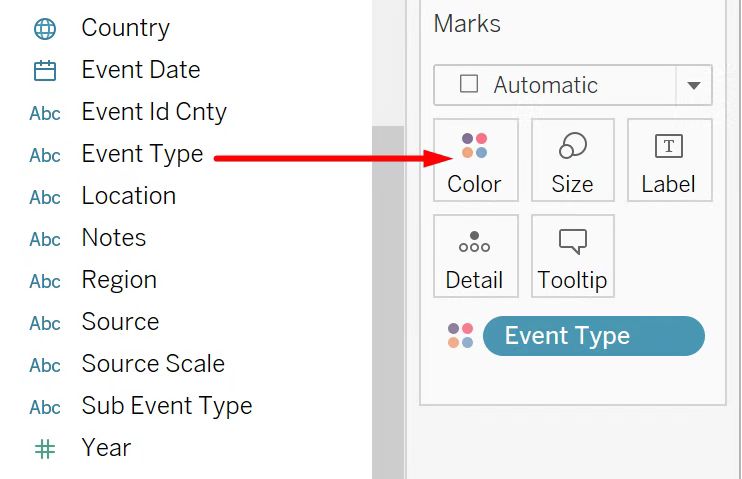Click the data pane vertical scrollbar
This screenshot has height=479, width=742.
(x=387, y=300)
